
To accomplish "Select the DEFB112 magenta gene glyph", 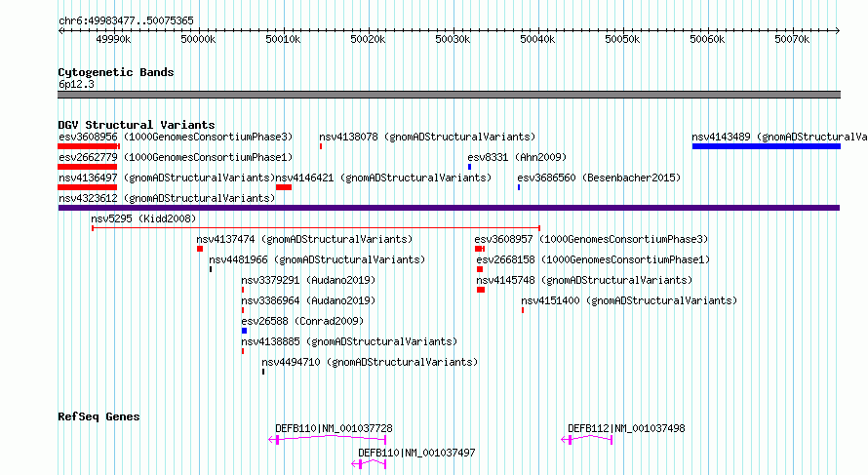I will [x=587, y=440].
